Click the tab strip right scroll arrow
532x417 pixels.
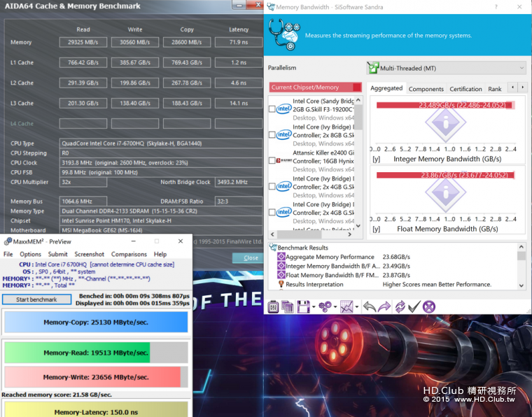coord(522,87)
